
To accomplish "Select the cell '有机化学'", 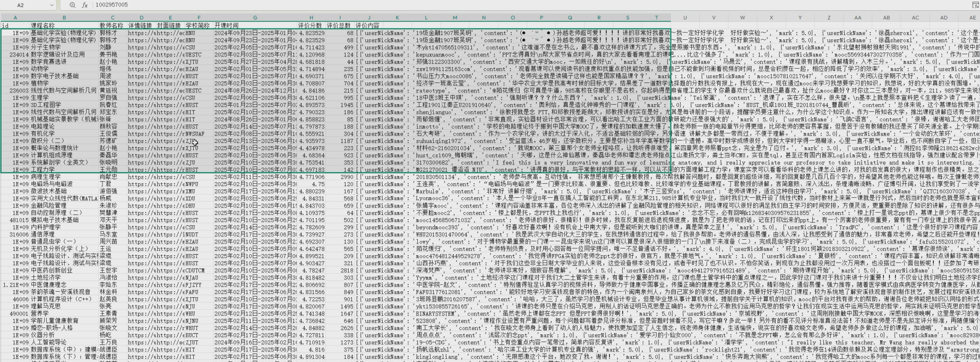I will [x=64, y=134].
